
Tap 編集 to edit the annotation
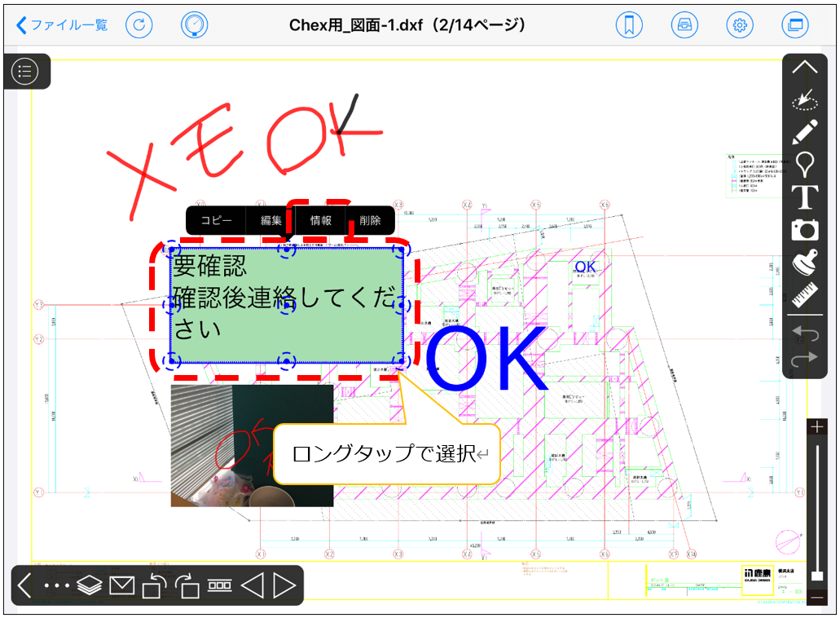(x=271, y=220)
